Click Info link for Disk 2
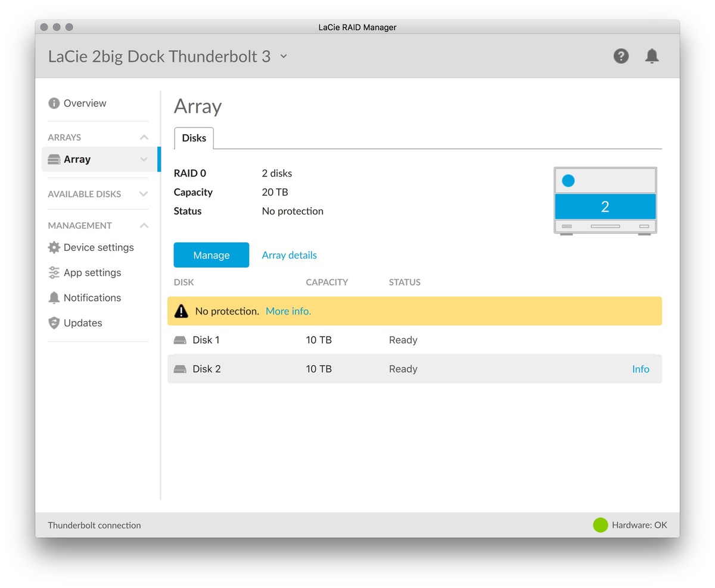Viewport: 715px width, 588px height. point(641,369)
